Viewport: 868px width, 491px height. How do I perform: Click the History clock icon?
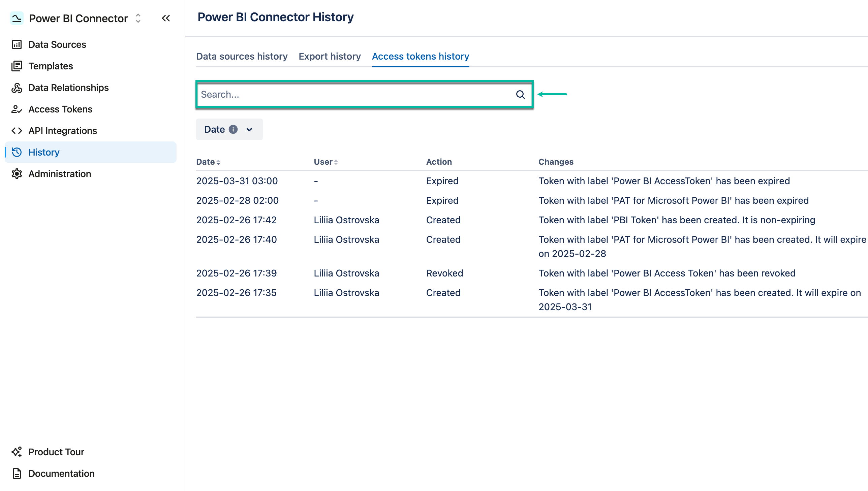pos(17,152)
